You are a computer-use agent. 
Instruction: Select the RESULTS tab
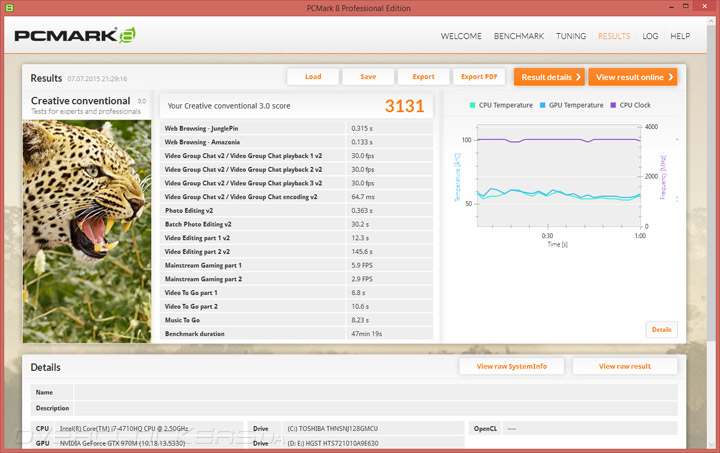[614, 36]
